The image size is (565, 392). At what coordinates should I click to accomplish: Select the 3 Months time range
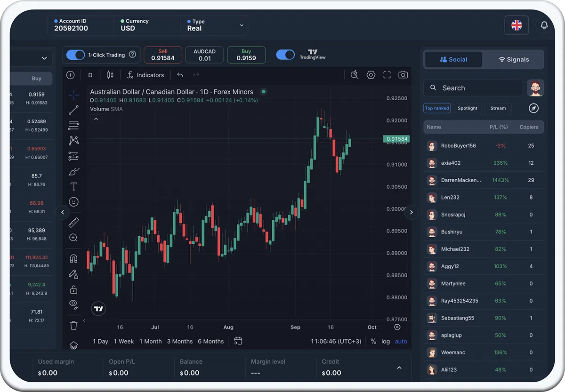[179, 341]
